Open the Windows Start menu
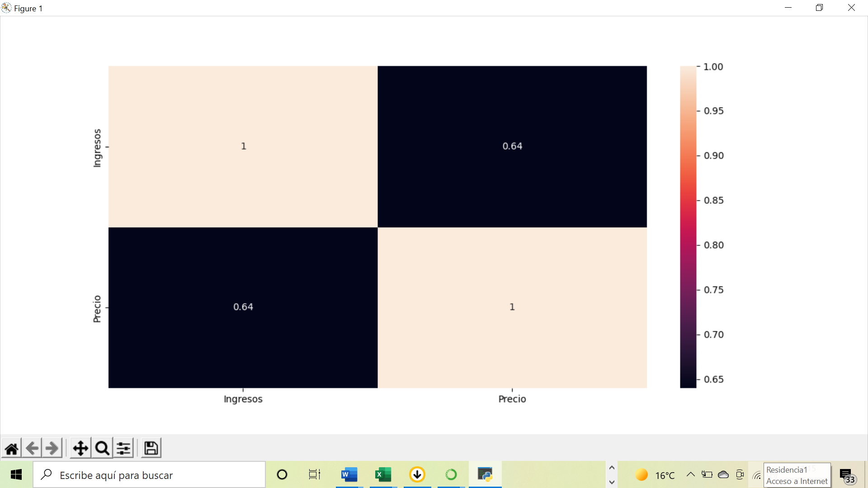The height and width of the screenshot is (488, 868). 16,474
